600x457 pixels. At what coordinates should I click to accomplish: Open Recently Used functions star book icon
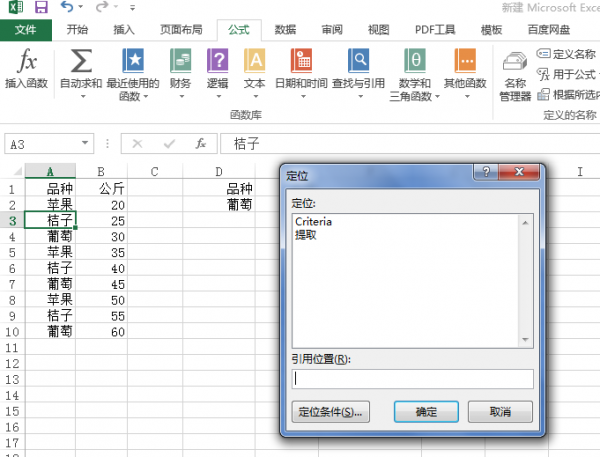(133, 60)
